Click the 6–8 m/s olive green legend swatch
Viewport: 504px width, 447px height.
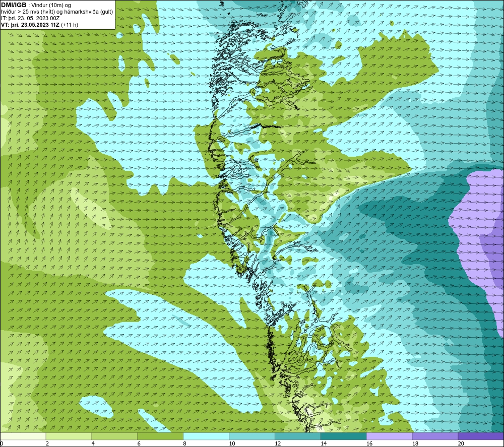click(x=160, y=436)
